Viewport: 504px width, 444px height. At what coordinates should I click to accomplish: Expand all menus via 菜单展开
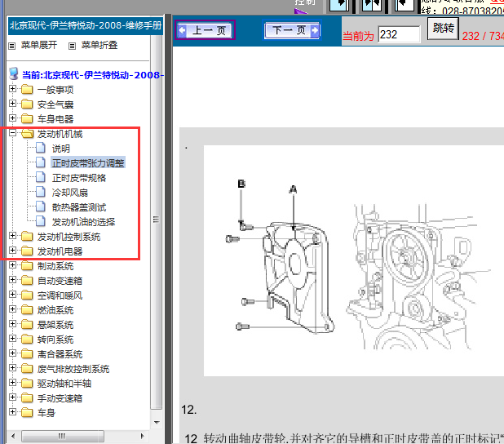(39, 45)
